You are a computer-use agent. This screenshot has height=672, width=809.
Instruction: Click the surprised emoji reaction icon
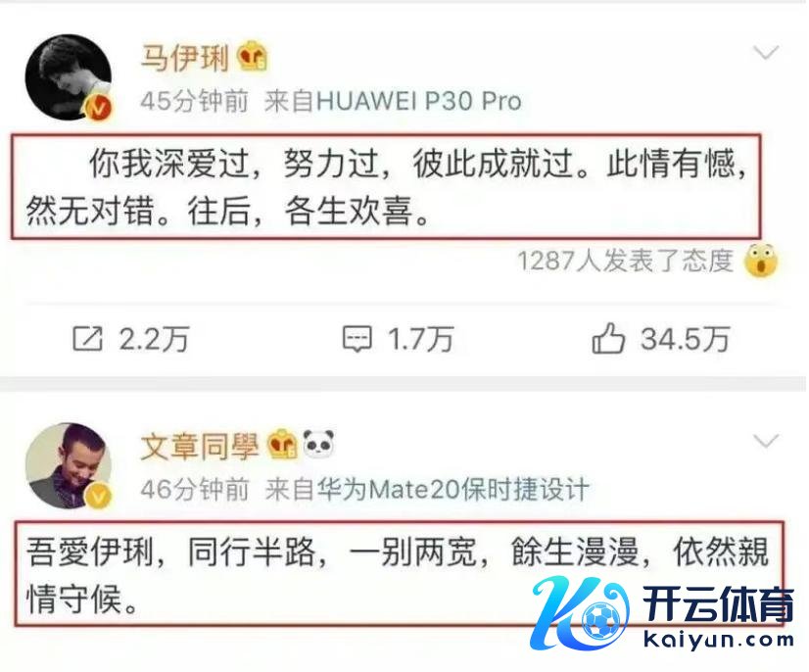(x=760, y=261)
